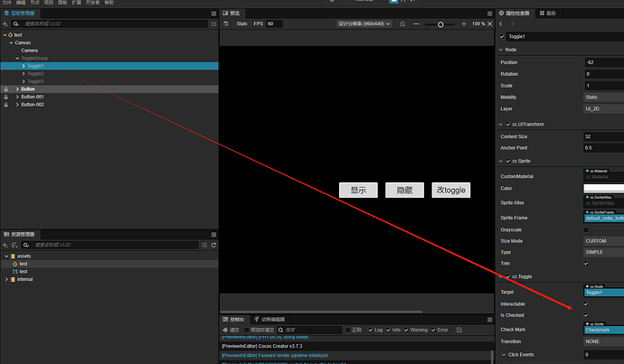Screen dimensions: 624x364
Task: Expand the Toggle2 node
Action: point(24,73)
